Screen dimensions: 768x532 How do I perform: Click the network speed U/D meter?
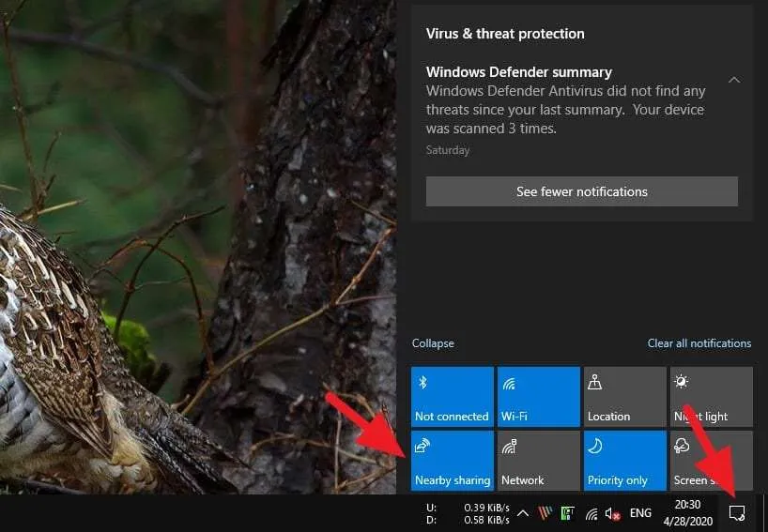(468, 513)
